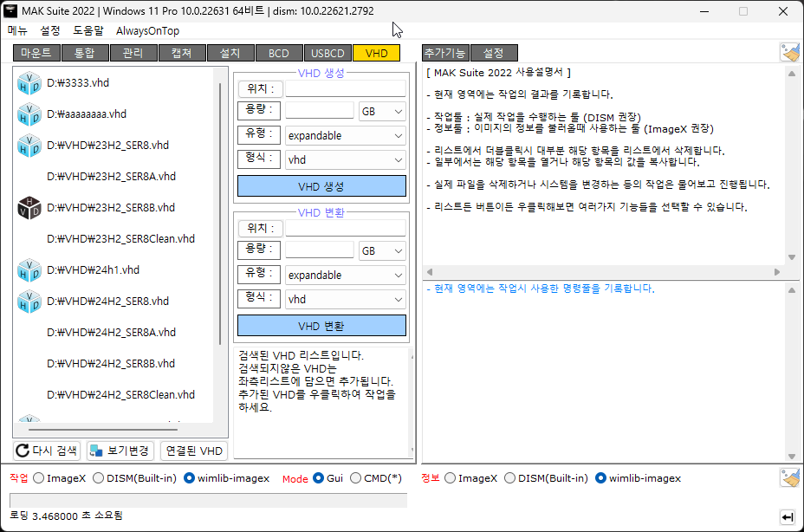Screen dimensions: 804x532
Task: Click result log scroll right arrow
Action: (777, 272)
